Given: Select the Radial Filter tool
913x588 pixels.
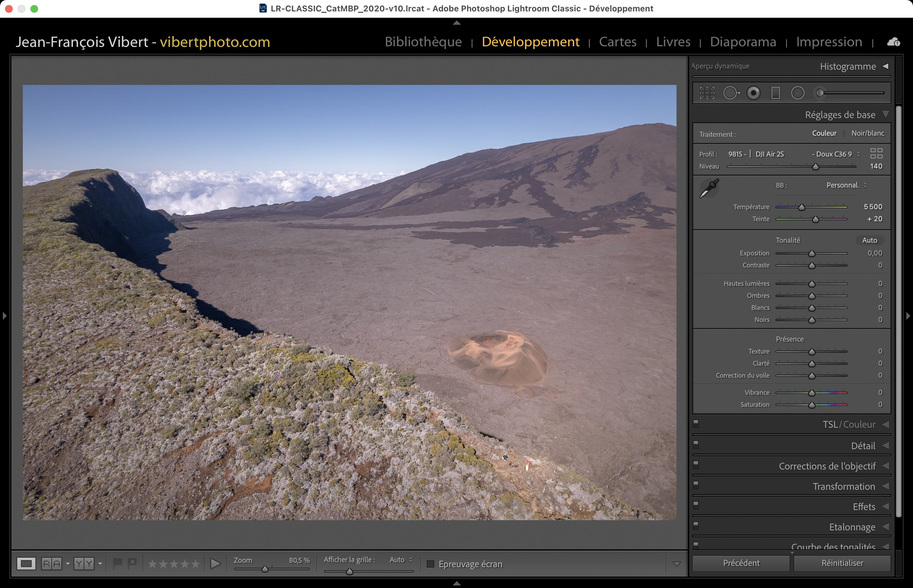Looking at the screenshot, I should coord(798,93).
